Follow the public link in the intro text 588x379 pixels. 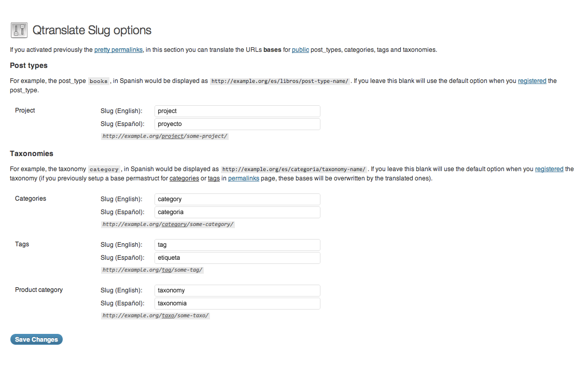pos(300,50)
